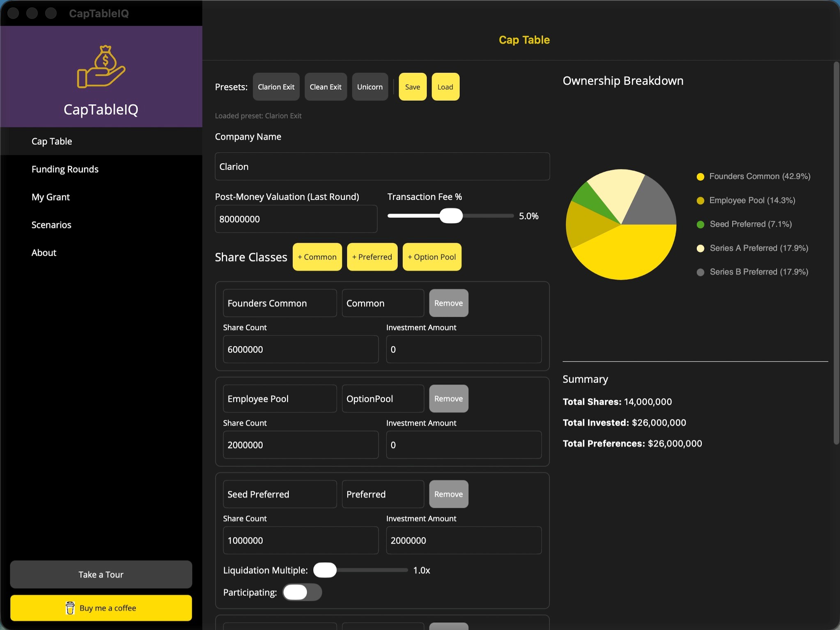Click the coffee cup icon
840x630 pixels.
point(70,608)
